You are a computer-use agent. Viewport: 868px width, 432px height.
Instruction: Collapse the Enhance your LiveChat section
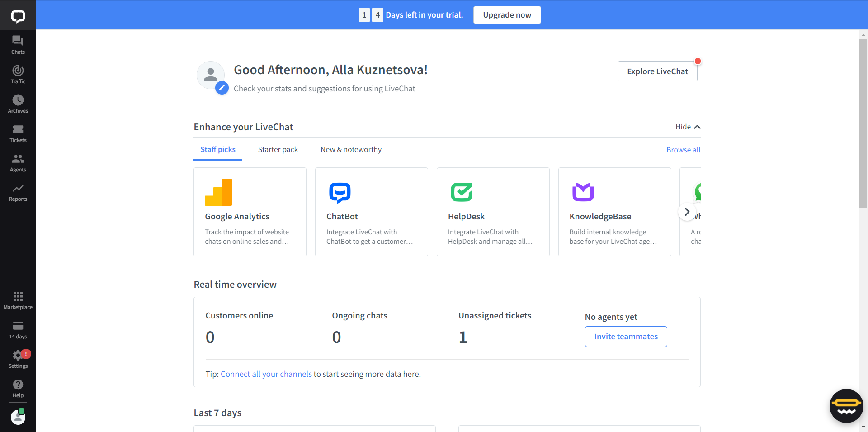(688, 127)
